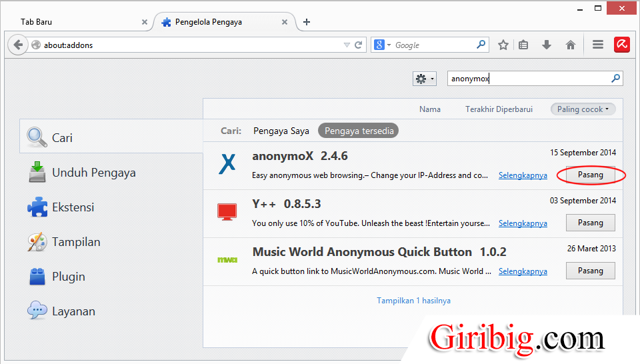This screenshot has height=364, width=640.
Task: Install anonymoX with Pasang
Action: pyautogui.click(x=590, y=175)
